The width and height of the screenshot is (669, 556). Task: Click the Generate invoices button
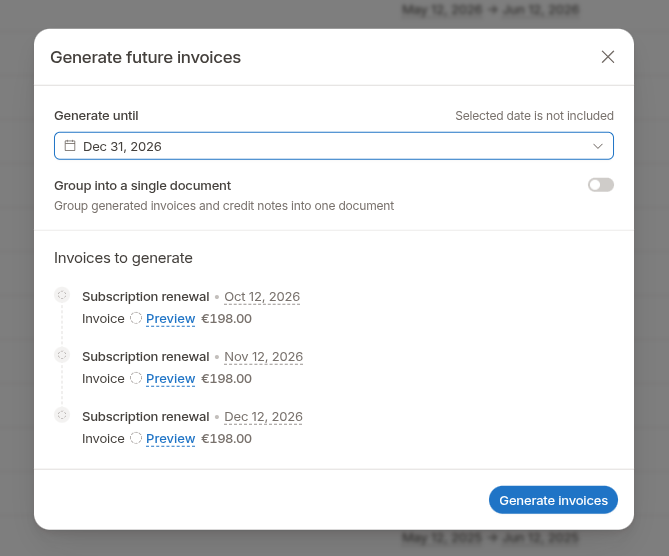click(553, 500)
